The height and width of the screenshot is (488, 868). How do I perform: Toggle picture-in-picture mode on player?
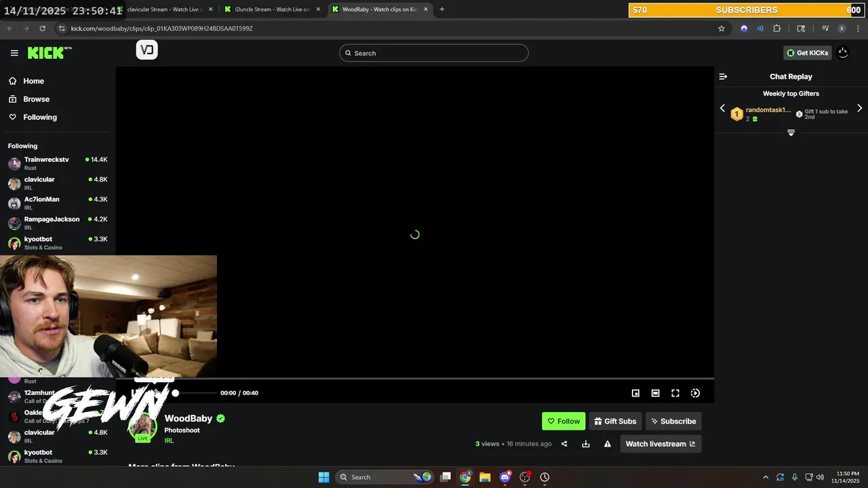point(635,393)
